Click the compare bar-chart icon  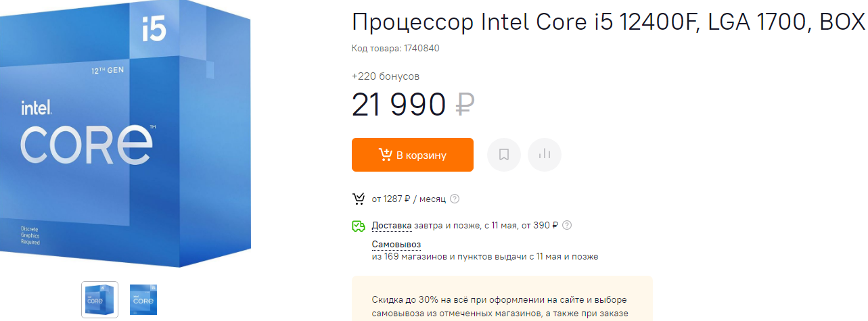click(x=545, y=155)
